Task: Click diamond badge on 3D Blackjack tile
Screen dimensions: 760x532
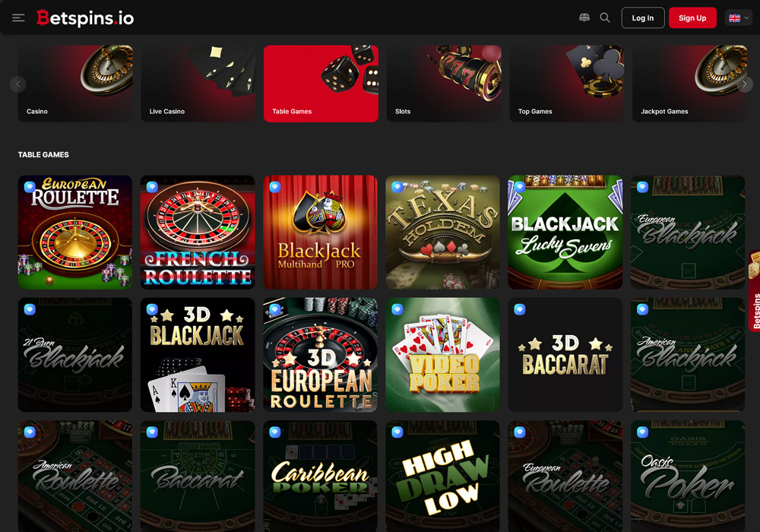Action: [x=152, y=309]
